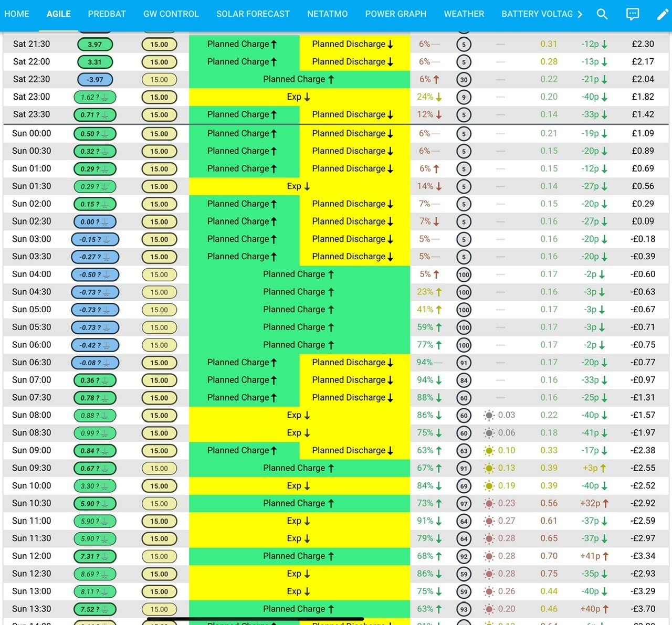
Task: Click the yellow Exp cell at Sat 23:00
Action: (299, 97)
